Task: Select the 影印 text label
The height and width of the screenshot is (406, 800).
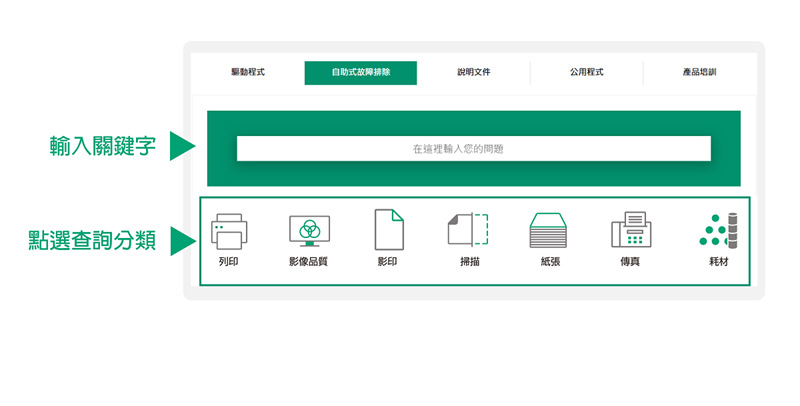Action: (388, 262)
